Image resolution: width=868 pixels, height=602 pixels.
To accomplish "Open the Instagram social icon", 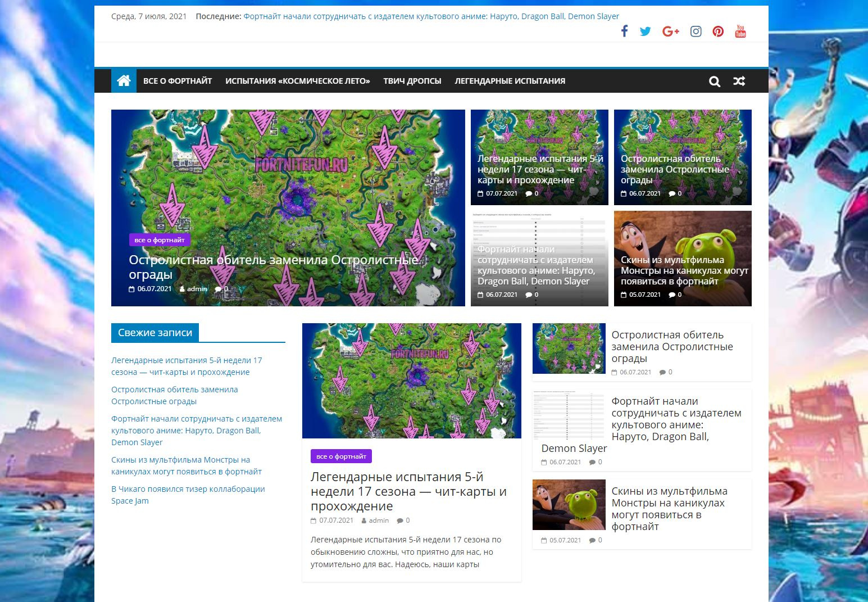I will click(x=696, y=31).
